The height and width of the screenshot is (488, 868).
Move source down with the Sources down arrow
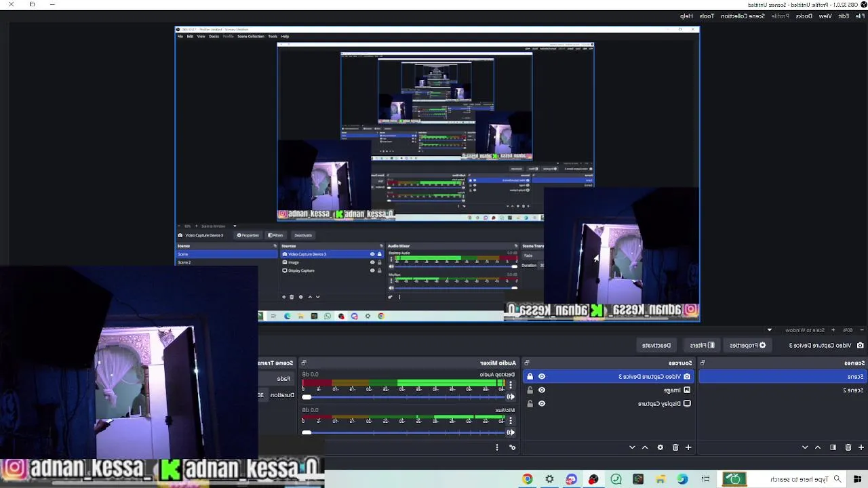[x=632, y=447]
